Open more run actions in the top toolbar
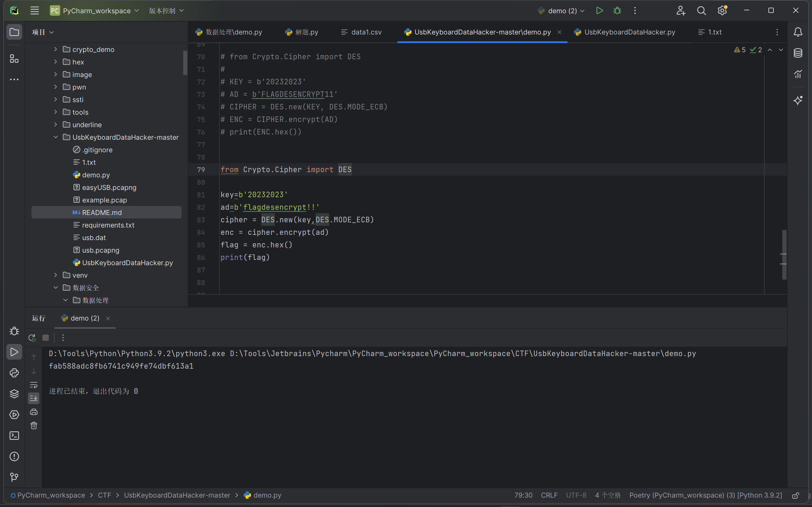Image resolution: width=812 pixels, height=507 pixels. pos(635,10)
